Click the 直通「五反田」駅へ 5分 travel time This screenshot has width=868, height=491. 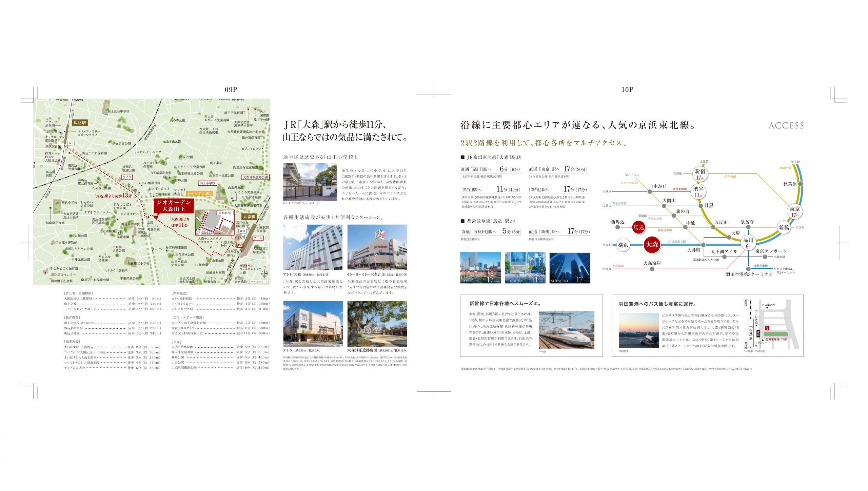tap(491, 231)
